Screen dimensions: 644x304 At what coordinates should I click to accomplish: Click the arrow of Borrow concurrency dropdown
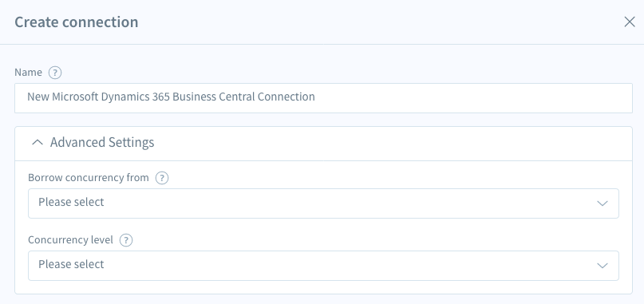pyautogui.click(x=603, y=203)
